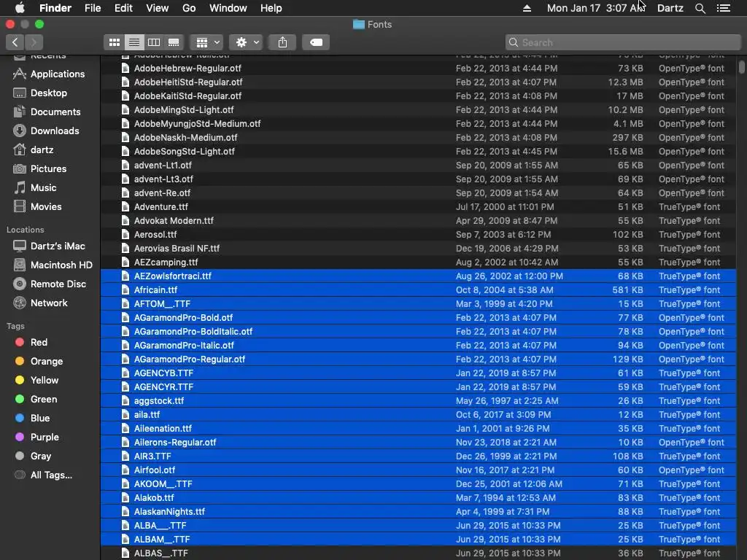Screen dimensions: 747x560
Task: Select AdobeMingStd-Light.otf file
Action: pyautogui.click(x=418, y=109)
